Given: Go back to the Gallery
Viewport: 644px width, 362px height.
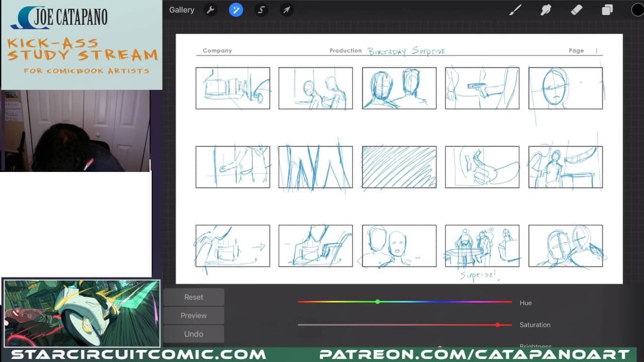Looking at the screenshot, I should click(x=182, y=10).
